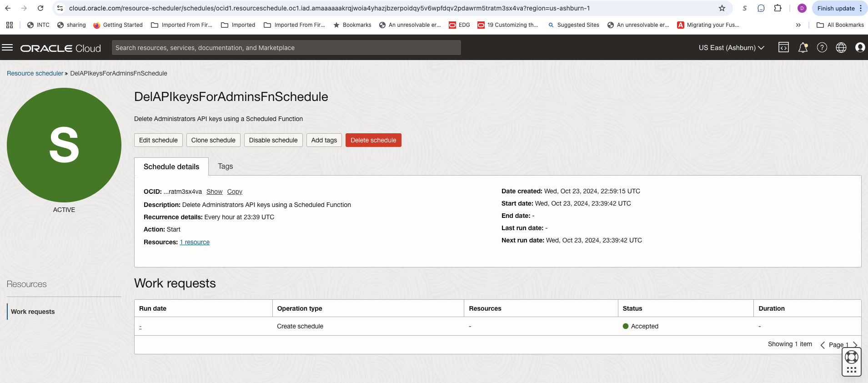Select the Schedule details tab

click(x=171, y=167)
